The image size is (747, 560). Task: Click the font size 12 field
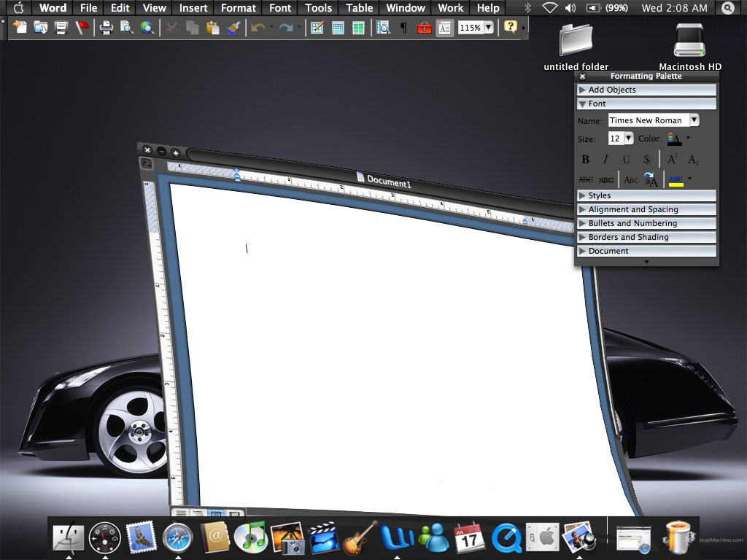click(616, 139)
